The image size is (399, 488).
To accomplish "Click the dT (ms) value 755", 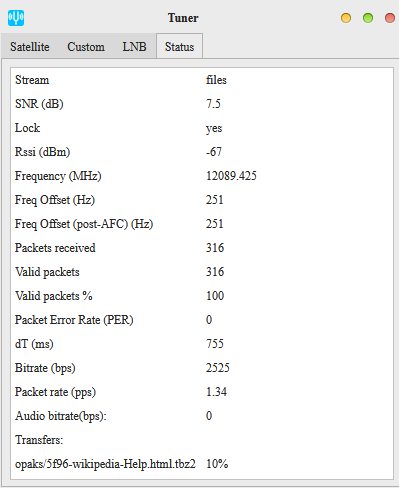I will [215, 344].
